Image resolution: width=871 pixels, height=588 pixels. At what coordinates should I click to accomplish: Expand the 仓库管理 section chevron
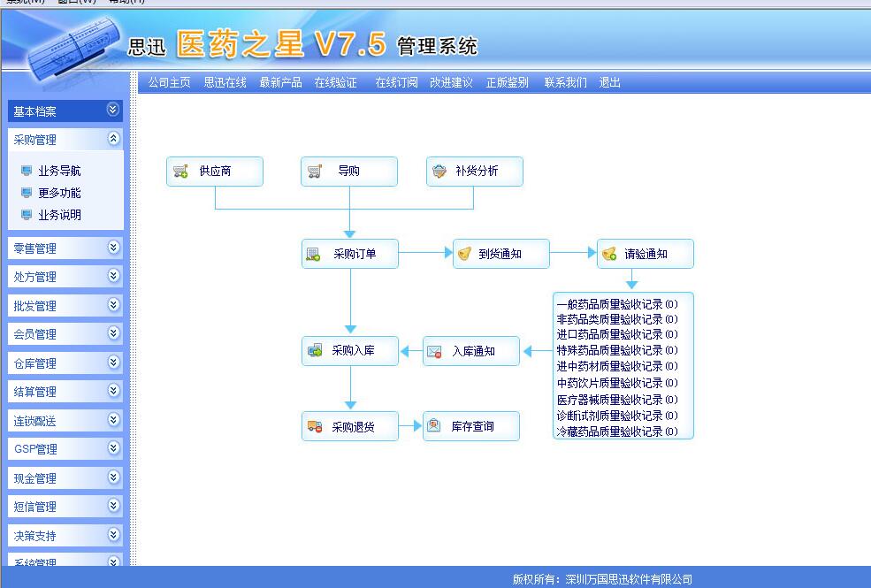click(x=113, y=362)
